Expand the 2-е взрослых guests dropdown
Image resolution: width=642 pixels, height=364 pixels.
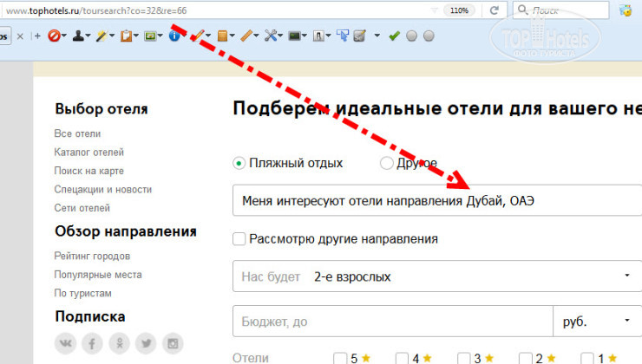coord(626,276)
